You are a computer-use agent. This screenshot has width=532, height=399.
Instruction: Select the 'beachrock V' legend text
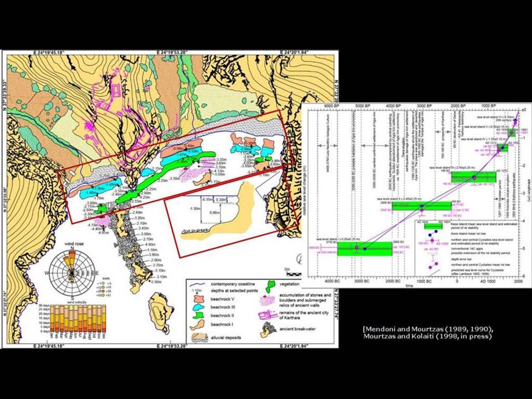point(223,299)
